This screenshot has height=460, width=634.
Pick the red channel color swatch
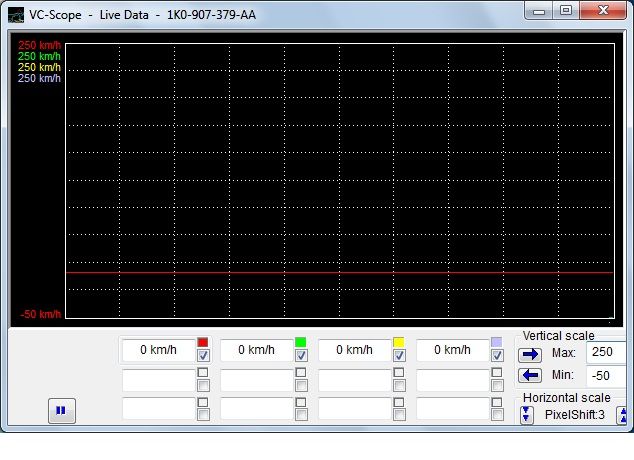(203, 342)
